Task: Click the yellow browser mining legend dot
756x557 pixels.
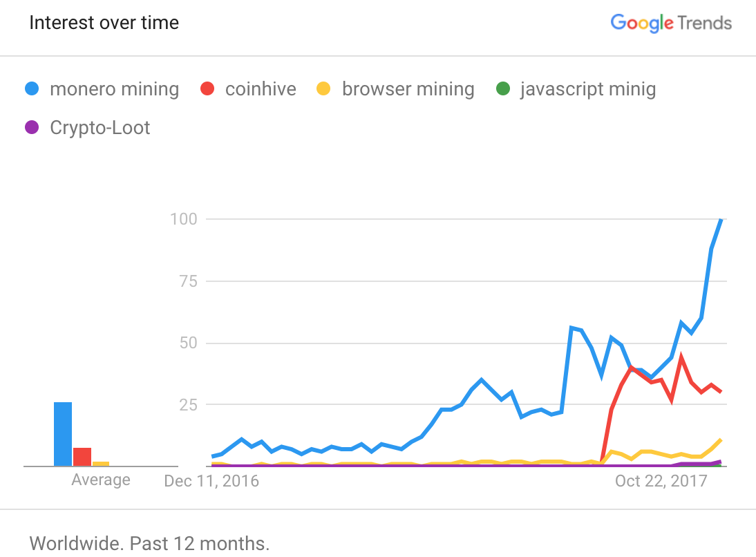Action: pyautogui.click(x=323, y=89)
